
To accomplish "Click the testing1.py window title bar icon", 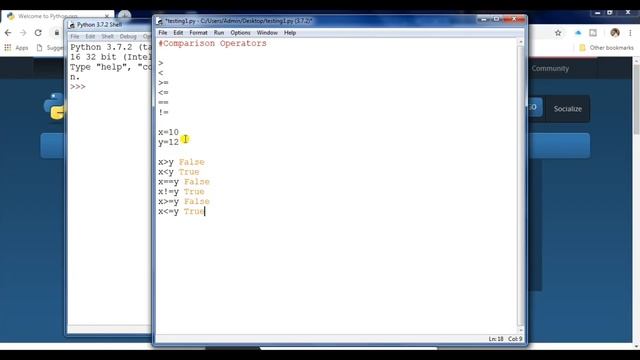I will (x=160, y=21).
